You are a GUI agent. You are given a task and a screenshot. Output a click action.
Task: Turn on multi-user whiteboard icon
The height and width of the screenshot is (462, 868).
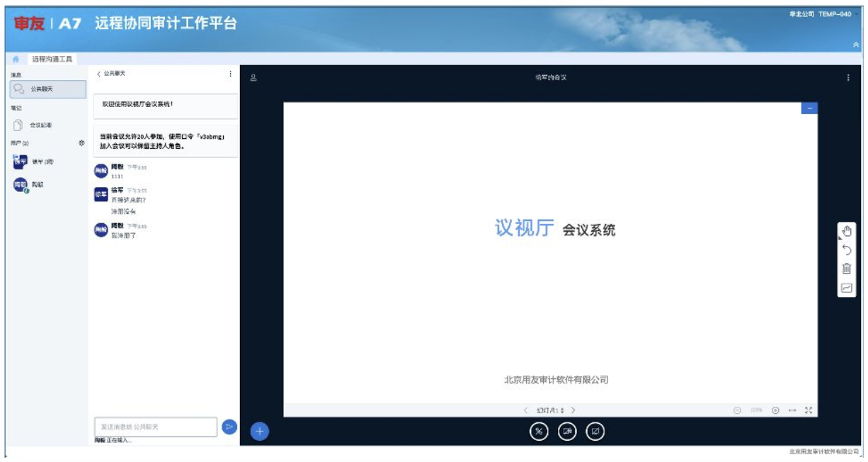[847, 288]
